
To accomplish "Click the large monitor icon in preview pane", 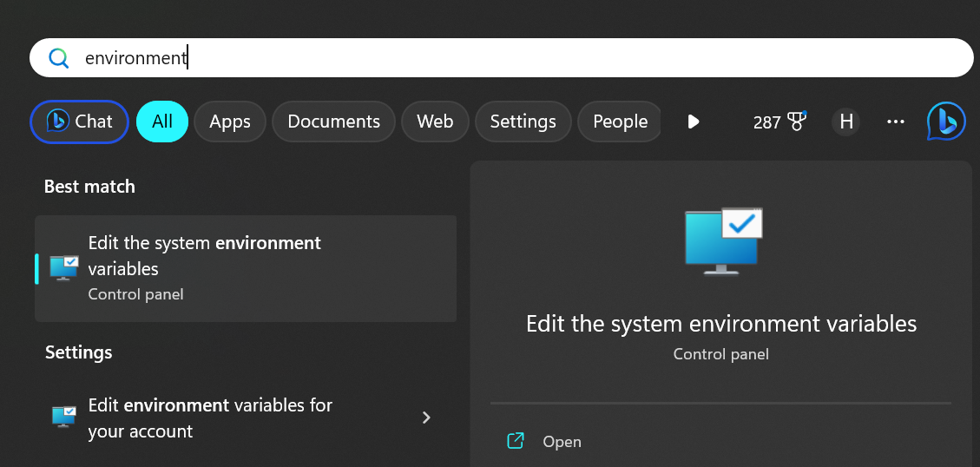I will tap(723, 241).
